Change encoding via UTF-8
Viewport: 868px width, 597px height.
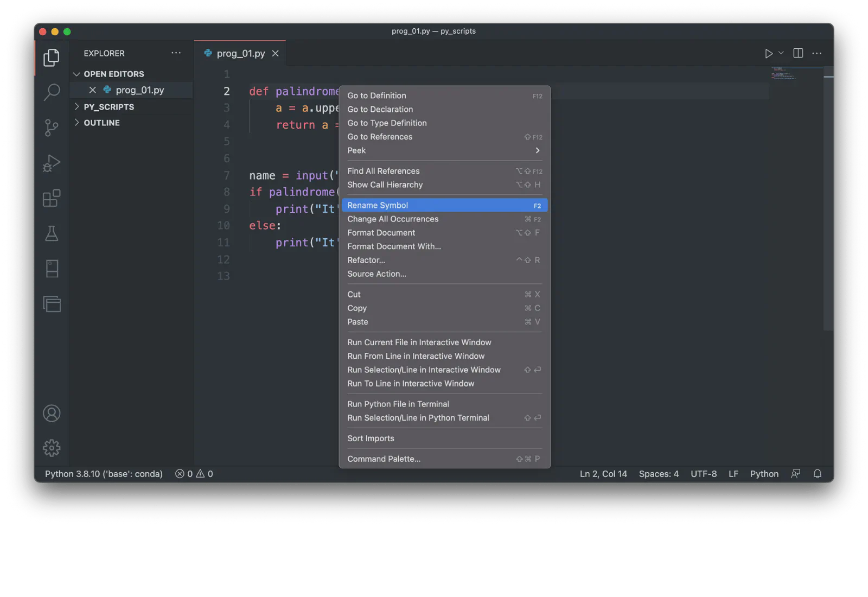(704, 474)
